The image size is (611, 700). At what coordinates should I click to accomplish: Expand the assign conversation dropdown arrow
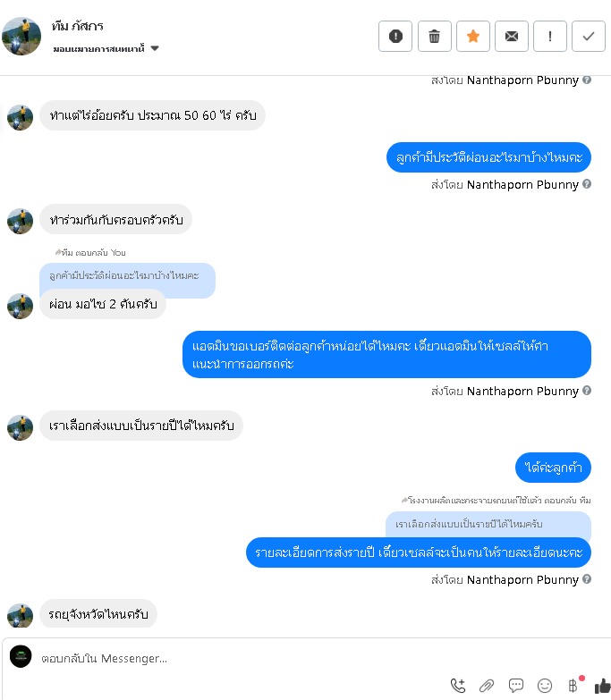155,48
